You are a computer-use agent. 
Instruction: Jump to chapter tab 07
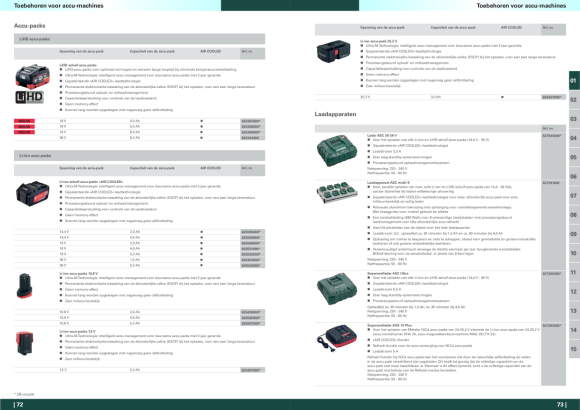point(574,195)
